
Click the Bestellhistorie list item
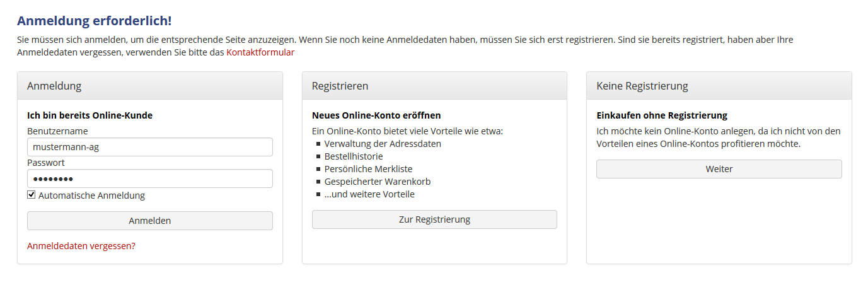[354, 156]
